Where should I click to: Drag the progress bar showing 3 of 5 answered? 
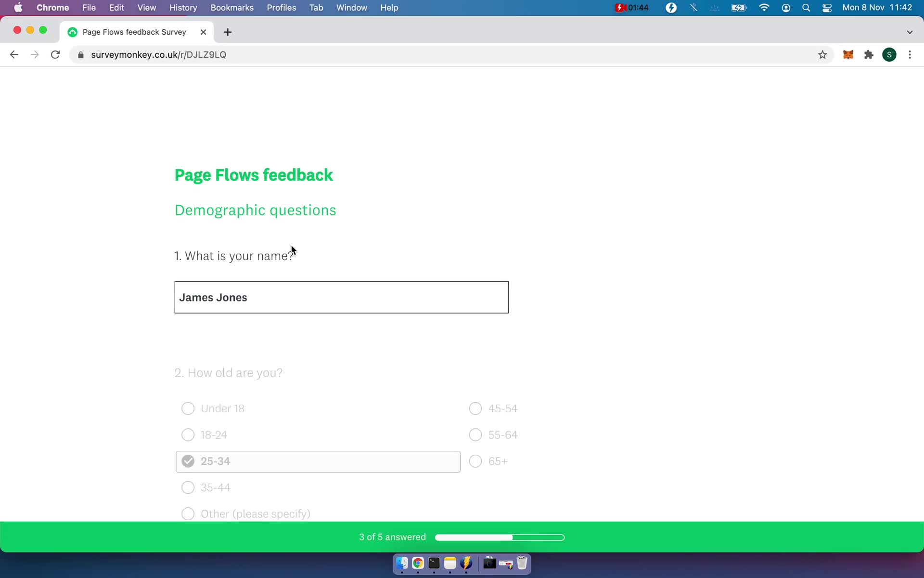pos(500,538)
